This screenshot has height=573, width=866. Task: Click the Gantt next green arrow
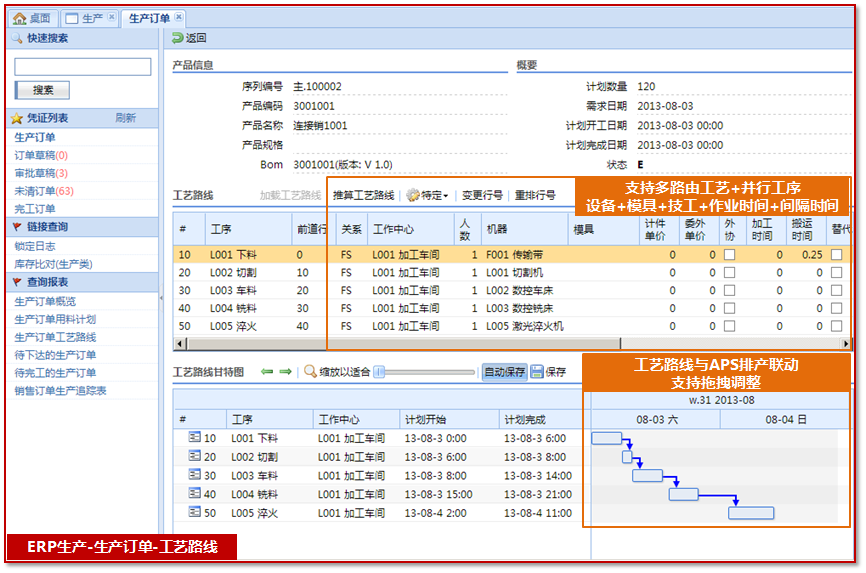(286, 371)
